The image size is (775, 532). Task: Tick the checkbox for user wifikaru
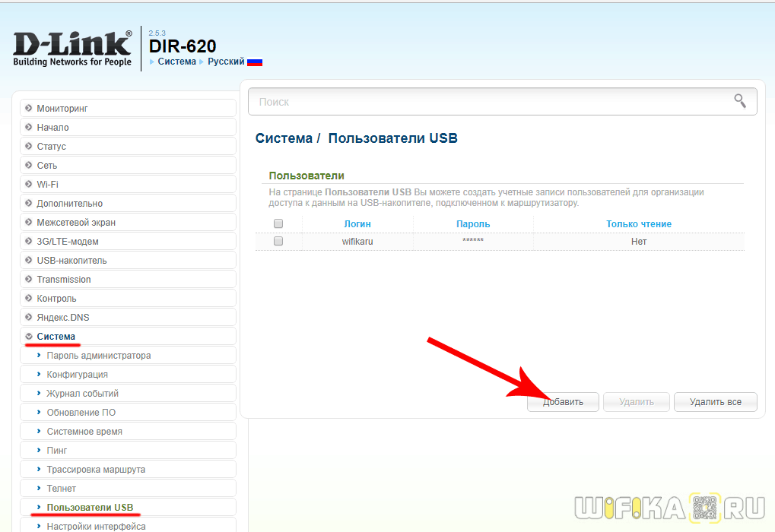click(x=278, y=241)
